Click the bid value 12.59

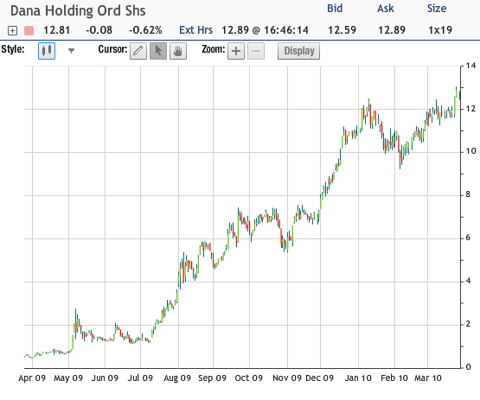pos(342,30)
